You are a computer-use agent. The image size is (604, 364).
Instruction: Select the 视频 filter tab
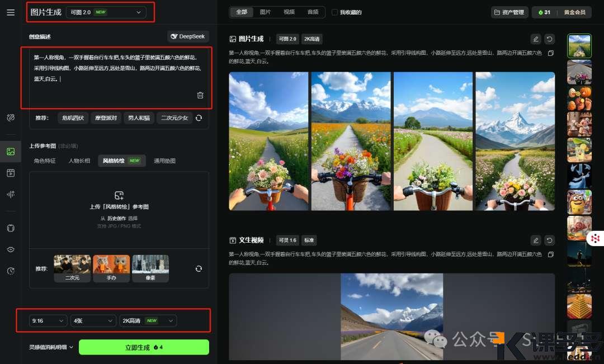(x=289, y=11)
